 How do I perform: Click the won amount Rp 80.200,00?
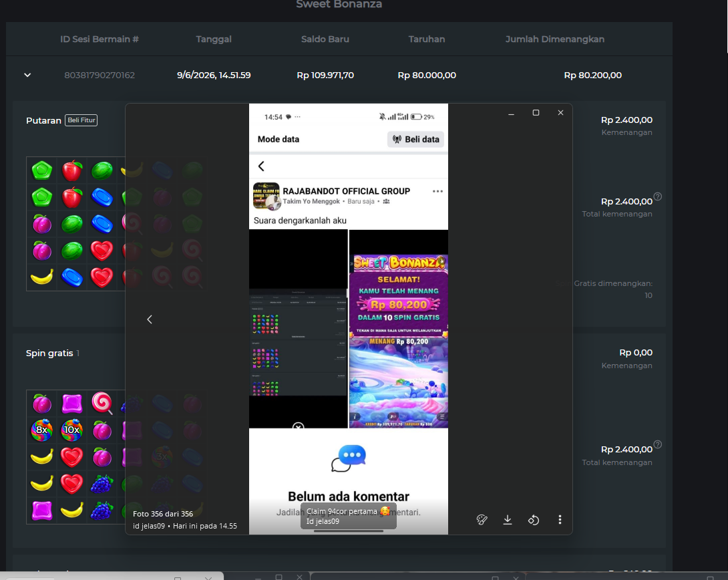(x=592, y=75)
